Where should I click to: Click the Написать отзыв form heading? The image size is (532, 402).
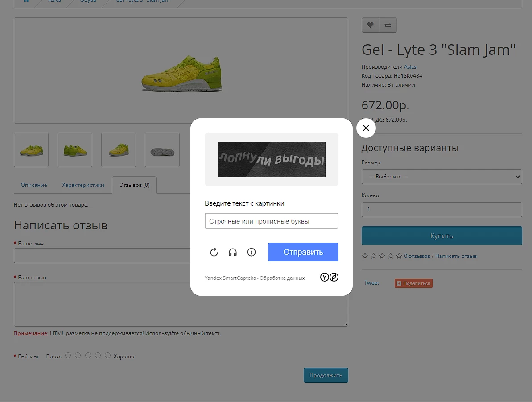point(61,225)
